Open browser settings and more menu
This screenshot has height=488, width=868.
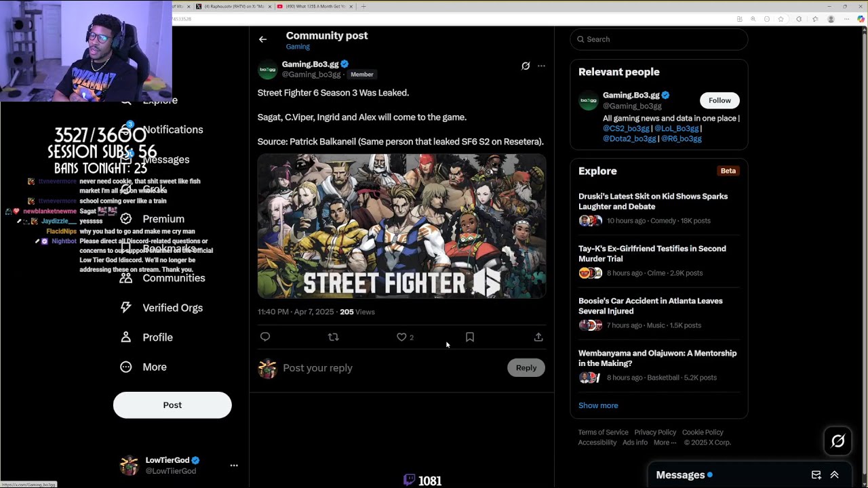point(846,19)
